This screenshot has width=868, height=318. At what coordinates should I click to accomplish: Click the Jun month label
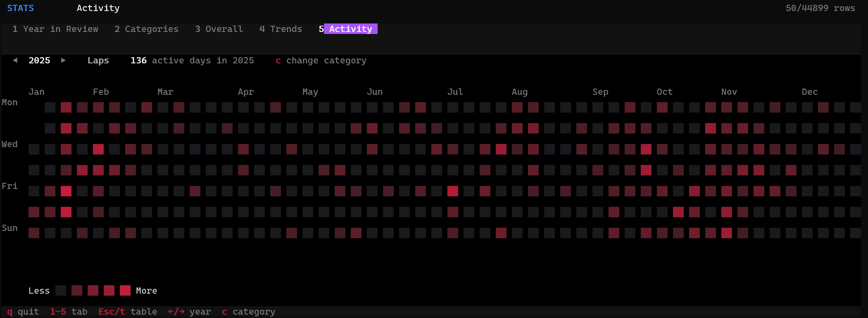point(375,92)
